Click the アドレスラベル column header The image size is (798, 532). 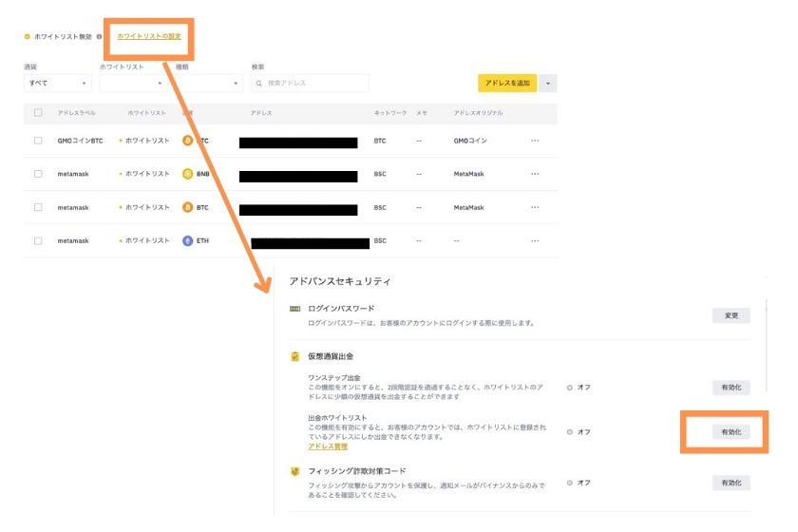(76, 113)
